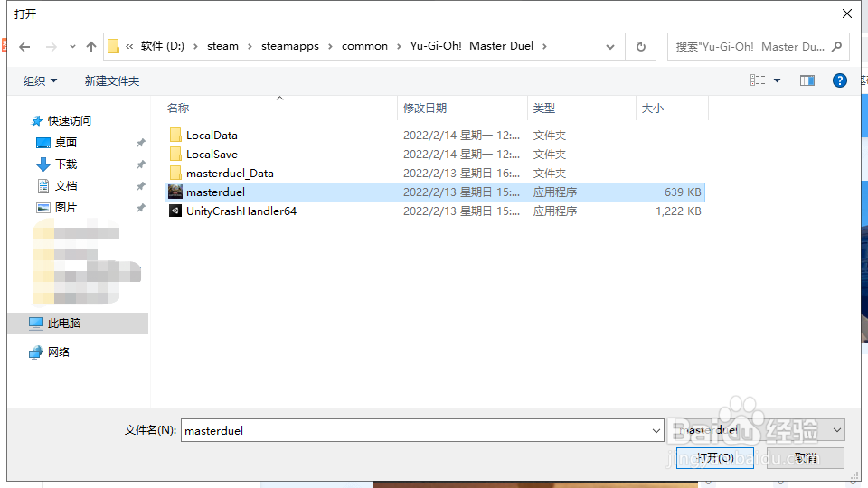Change the file view layout icon
Image resolution: width=868 pixels, height=488 pixels.
click(758, 80)
